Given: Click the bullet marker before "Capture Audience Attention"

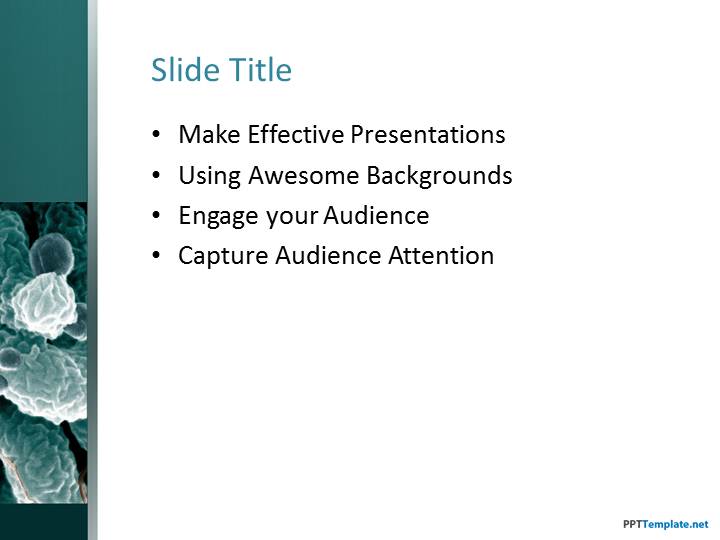Looking at the screenshot, I should pyautogui.click(x=155, y=257).
